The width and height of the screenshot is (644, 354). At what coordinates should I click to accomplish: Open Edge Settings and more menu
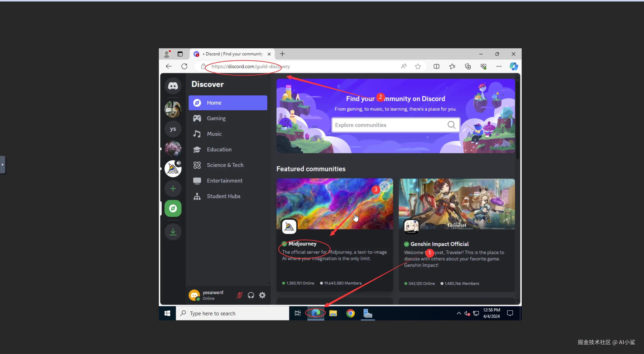(499, 66)
